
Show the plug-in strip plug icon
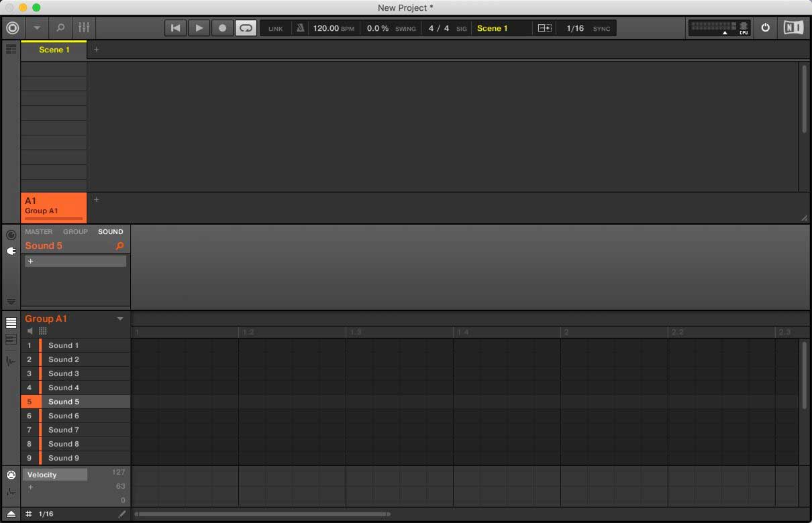11,251
